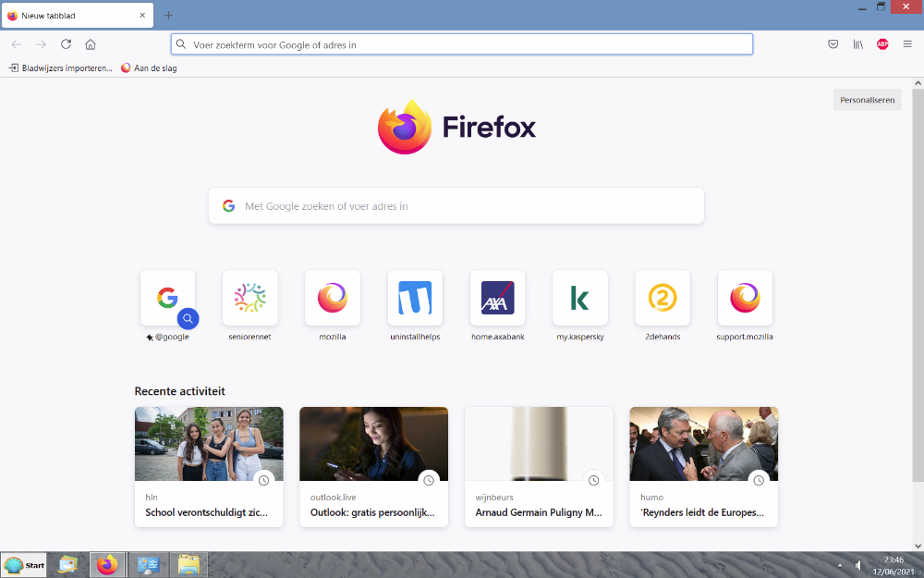Open the Firefox hamburger menu
The width and height of the screenshot is (924, 578).
(907, 44)
